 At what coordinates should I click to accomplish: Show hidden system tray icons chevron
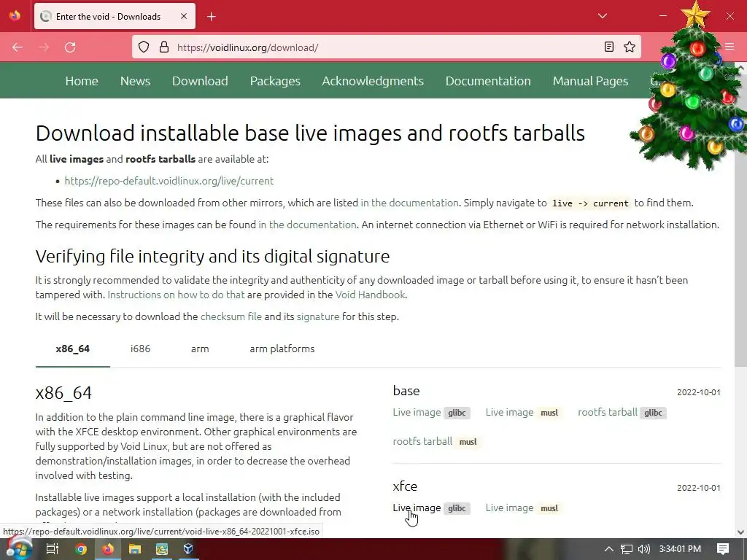click(608, 549)
